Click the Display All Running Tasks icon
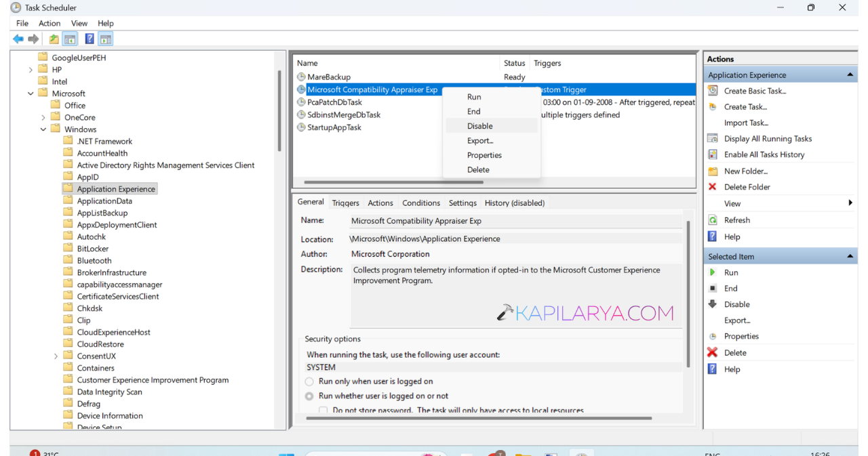Image resolution: width=868 pixels, height=456 pixels. click(713, 138)
